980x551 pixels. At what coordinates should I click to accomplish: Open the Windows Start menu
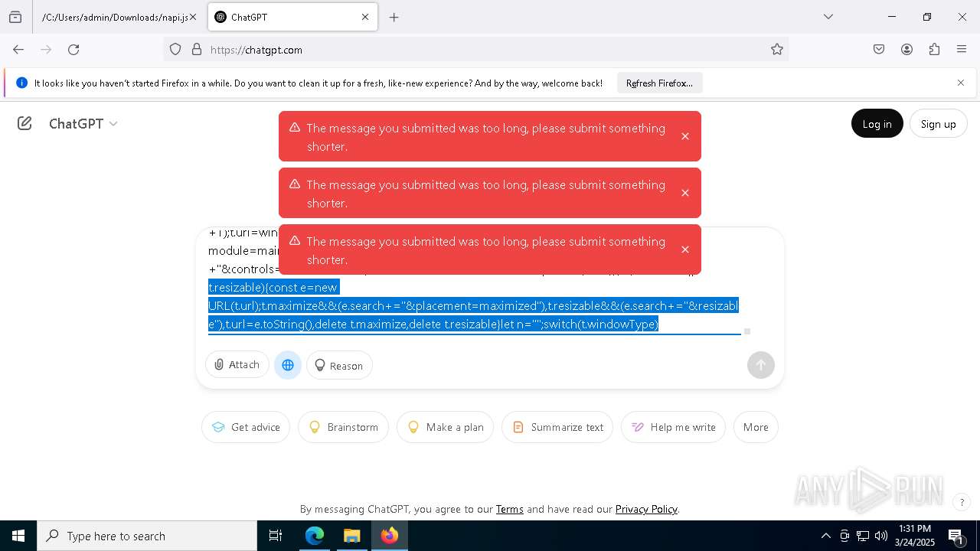(18, 536)
